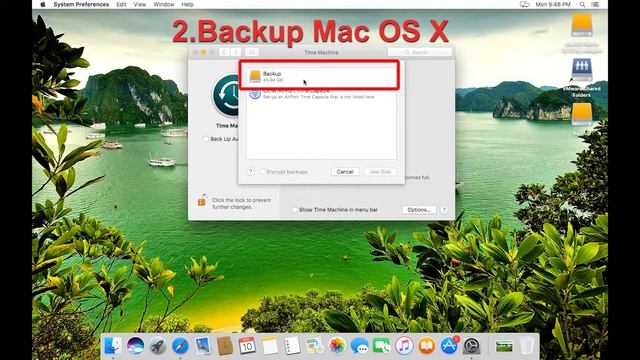This screenshot has height=360, width=640.
Task: Focus the System Preferences search field
Action: click(x=420, y=52)
